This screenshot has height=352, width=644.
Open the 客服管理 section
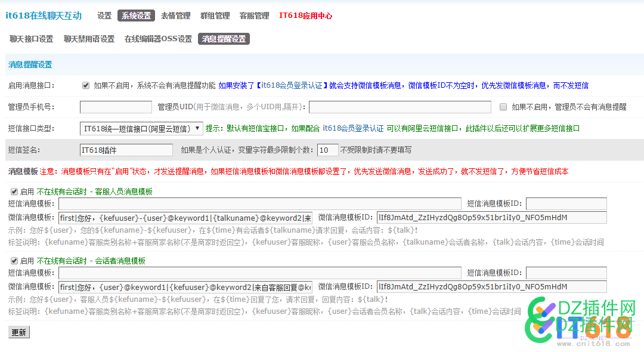click(254, 15)
